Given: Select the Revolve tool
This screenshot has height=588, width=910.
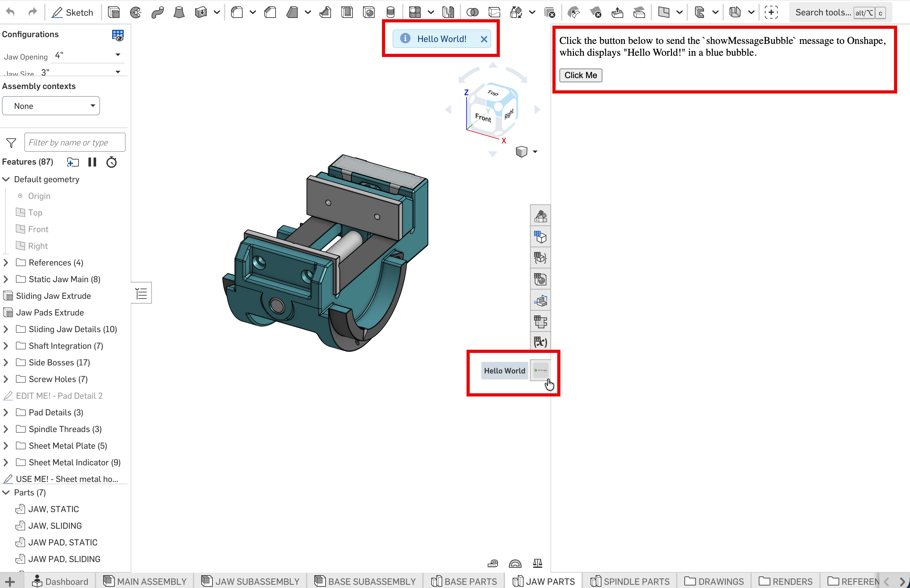Looking at the screenshot, I should (135, 12).
